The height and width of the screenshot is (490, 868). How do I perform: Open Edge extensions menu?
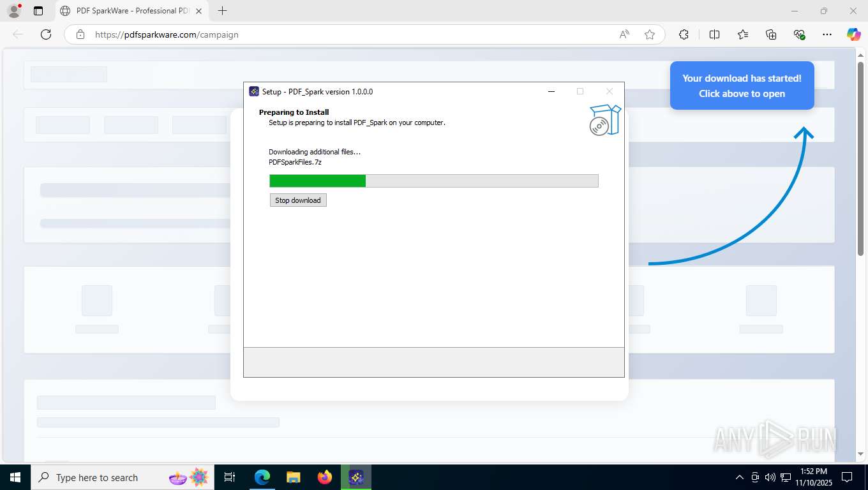point(684,34)
